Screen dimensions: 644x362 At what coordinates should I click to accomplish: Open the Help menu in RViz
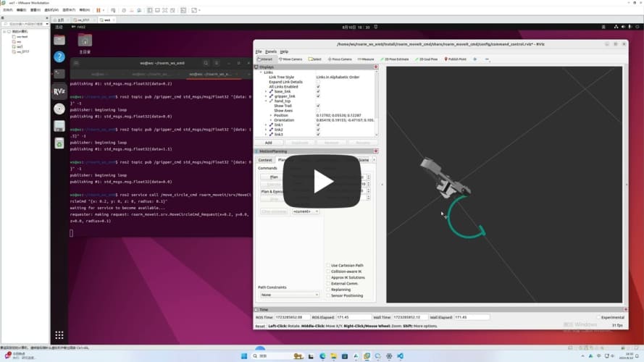284,51
